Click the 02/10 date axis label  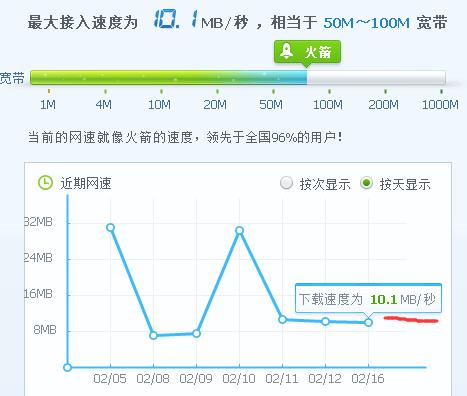tap(239, 379)
